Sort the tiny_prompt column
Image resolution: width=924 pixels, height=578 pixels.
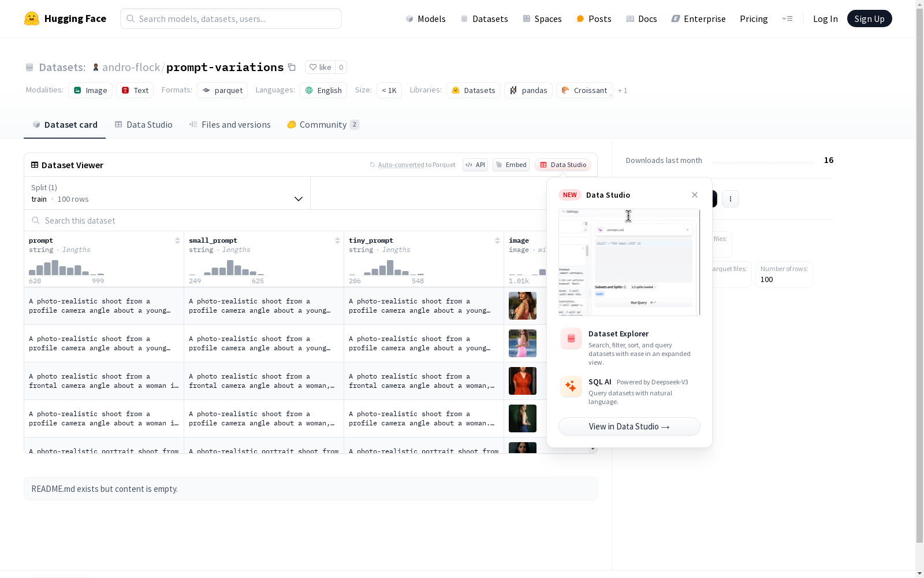pyautogui.click(x=497, y=240)
